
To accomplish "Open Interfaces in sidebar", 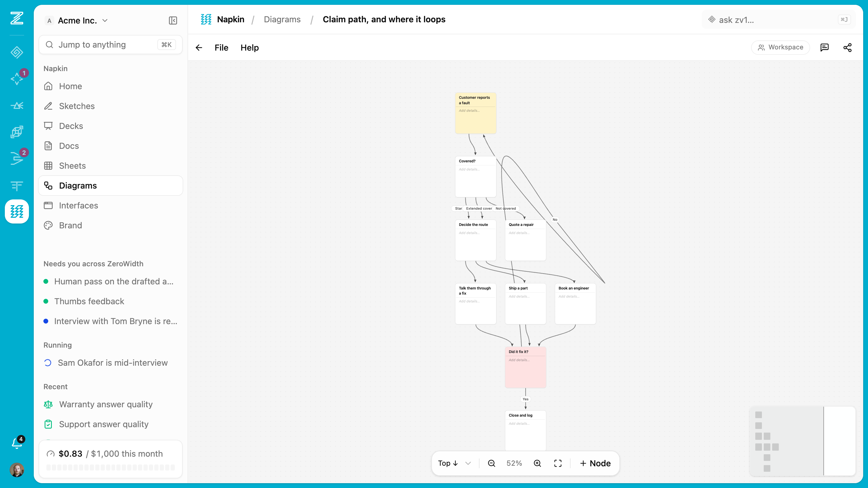I will coord(111,205).
